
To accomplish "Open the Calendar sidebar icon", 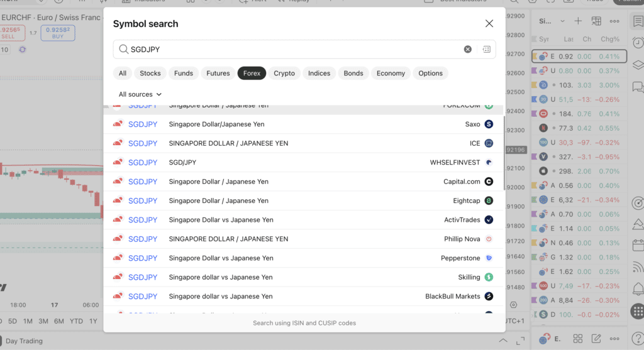I will point(638,245).
